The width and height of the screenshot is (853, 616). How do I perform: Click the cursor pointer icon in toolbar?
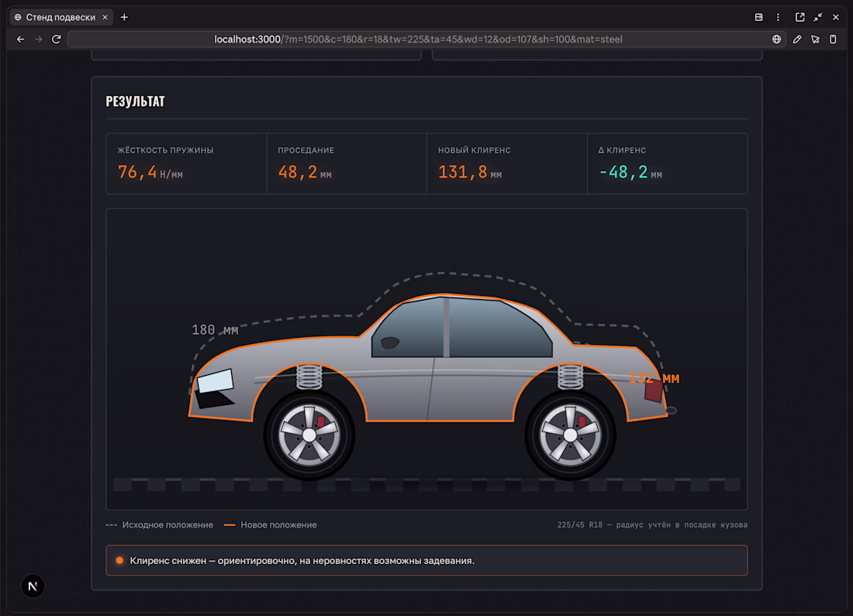(x=815, y=40)
